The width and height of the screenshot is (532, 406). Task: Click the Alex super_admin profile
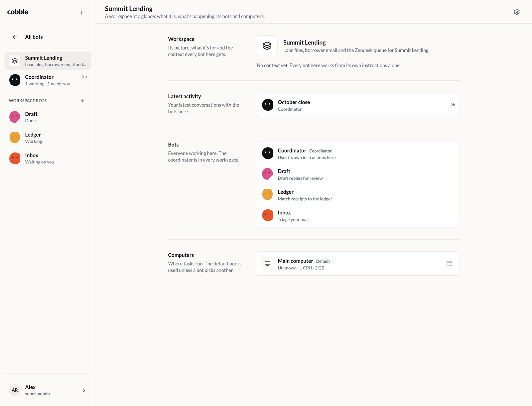coord(48,390)
